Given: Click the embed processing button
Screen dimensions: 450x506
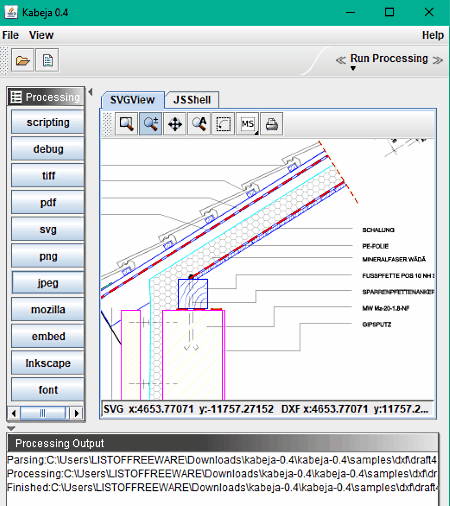Looking at the screenshot, I should click(x=48, y=336).
